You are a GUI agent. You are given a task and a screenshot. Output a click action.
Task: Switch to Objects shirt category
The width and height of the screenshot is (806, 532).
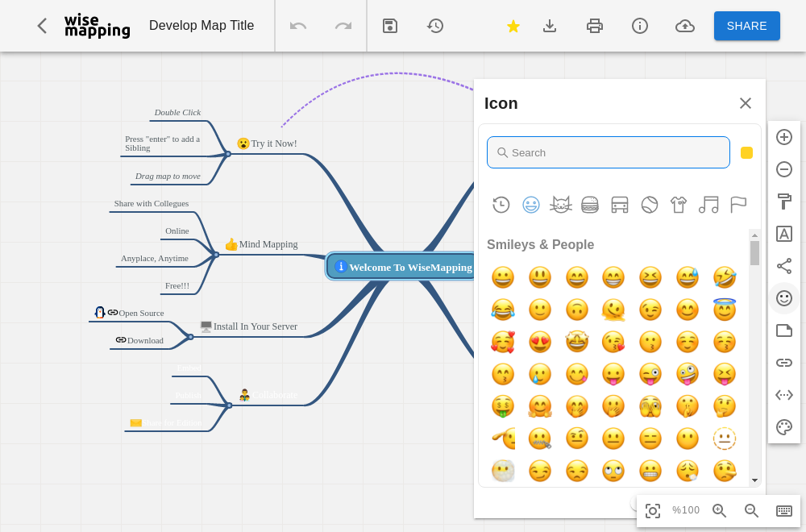point(679,205)
